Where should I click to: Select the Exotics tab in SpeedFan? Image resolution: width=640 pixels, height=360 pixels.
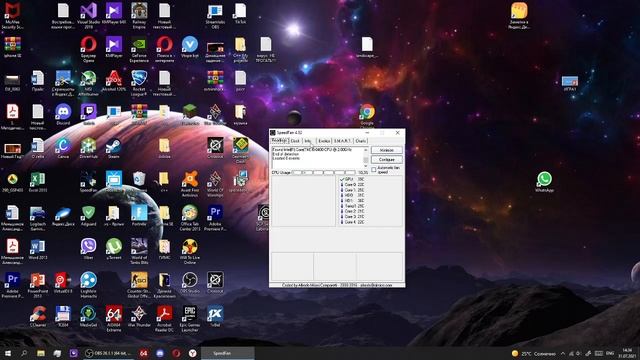[x=324, y=141]
